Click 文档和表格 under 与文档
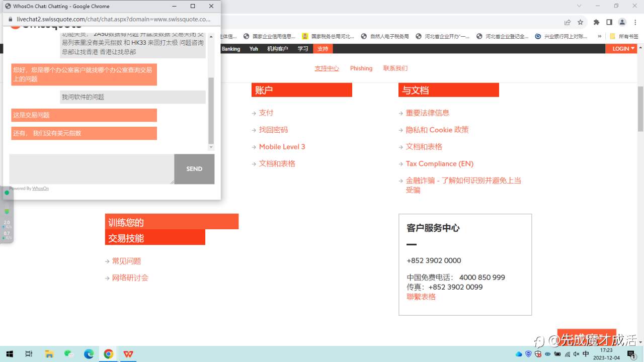Screen dimensions: 644x362 [424, 147]
